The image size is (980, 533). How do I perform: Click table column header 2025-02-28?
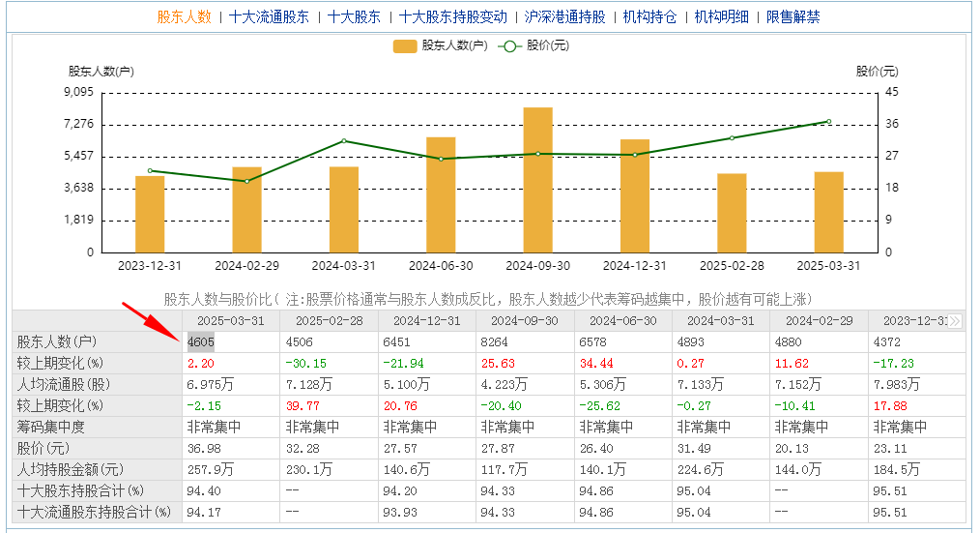(x=329, y=321)
